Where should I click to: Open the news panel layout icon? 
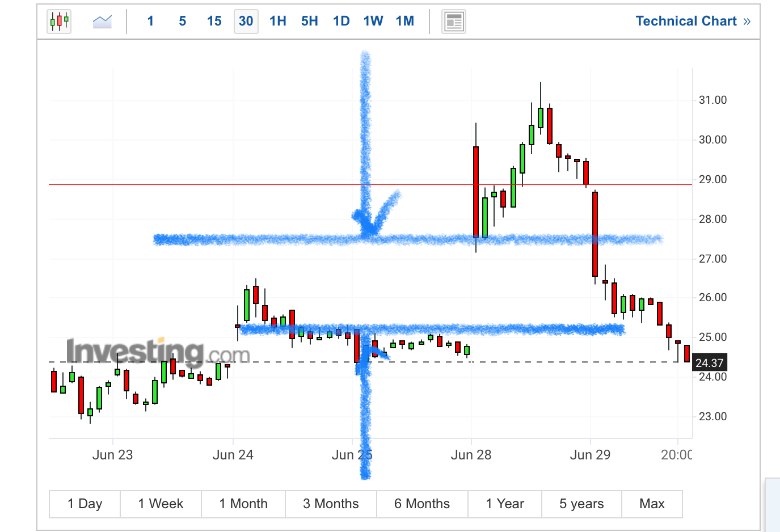[454, 22]
